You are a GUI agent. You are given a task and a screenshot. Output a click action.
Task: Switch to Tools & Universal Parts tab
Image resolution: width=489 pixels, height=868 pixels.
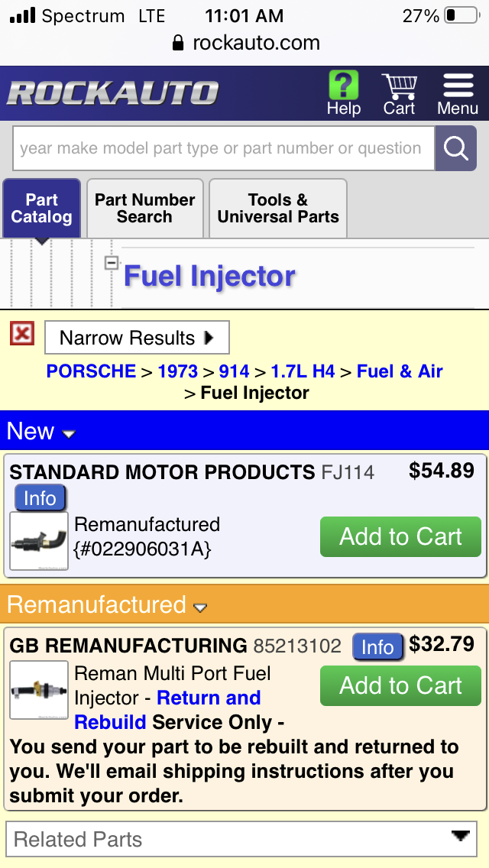(x=278, y=209)
